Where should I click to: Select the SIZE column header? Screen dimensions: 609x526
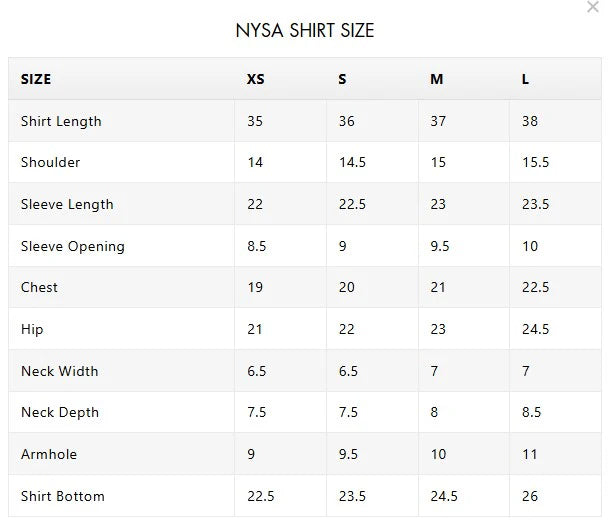coord(36,79)
